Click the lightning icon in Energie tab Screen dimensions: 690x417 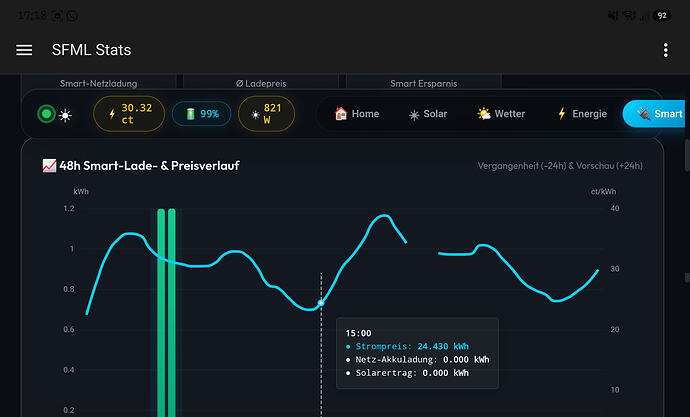point(562,114)
